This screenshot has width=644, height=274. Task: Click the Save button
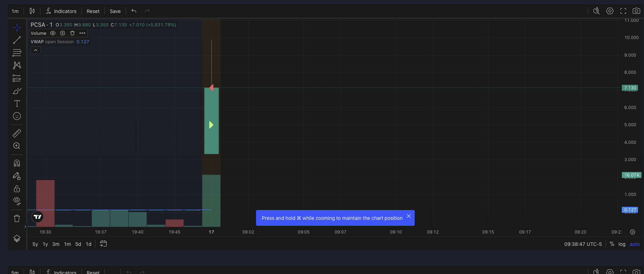(115, 11)
